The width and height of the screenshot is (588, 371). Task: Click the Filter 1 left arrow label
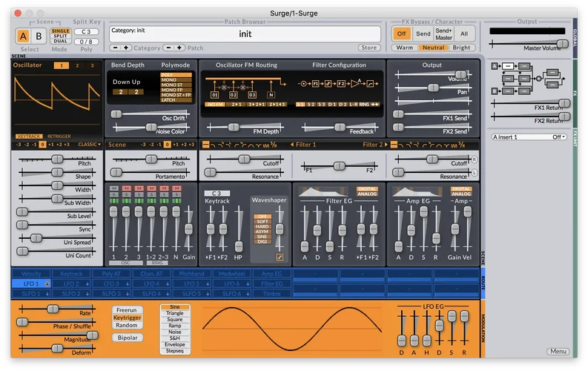[x=303, y=145]
